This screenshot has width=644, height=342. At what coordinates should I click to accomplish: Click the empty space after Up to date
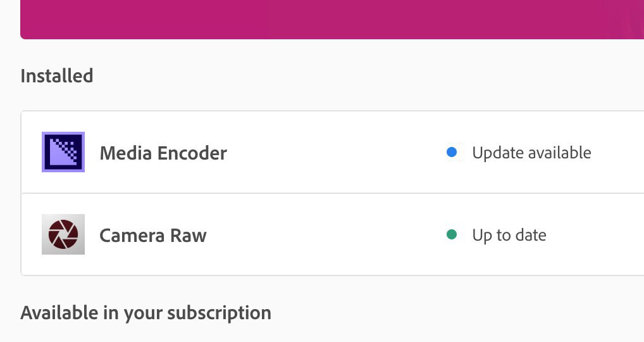point(595,235)
